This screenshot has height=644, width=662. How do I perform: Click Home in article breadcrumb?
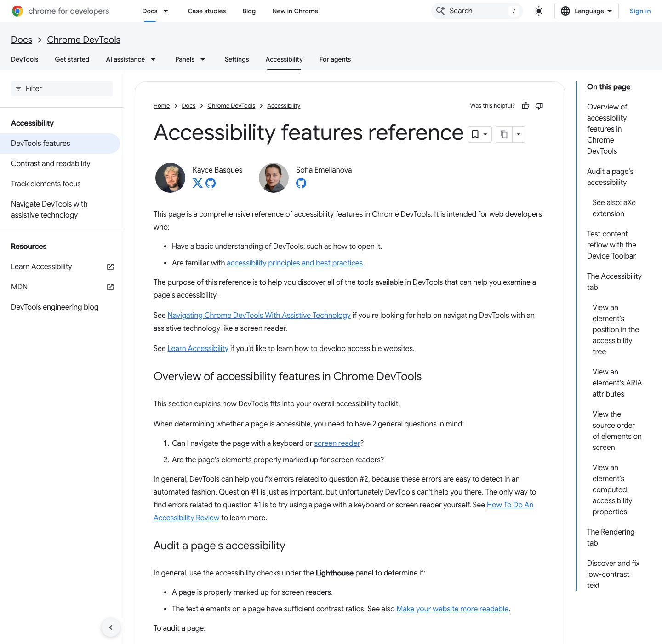coord(161,106)
